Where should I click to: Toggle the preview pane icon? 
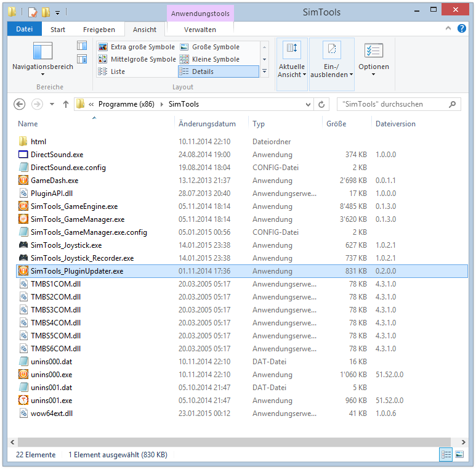point(82,46)
